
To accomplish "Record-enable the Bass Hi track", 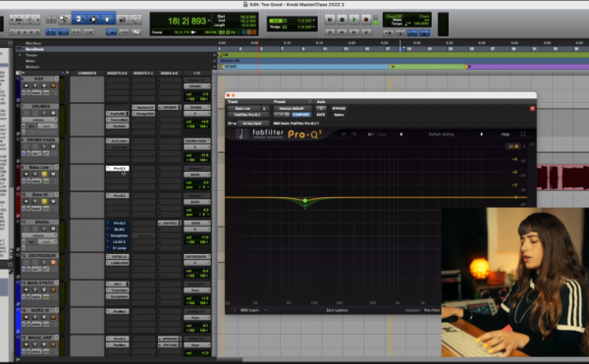I will pyautogui.click(x=26, y=201).
